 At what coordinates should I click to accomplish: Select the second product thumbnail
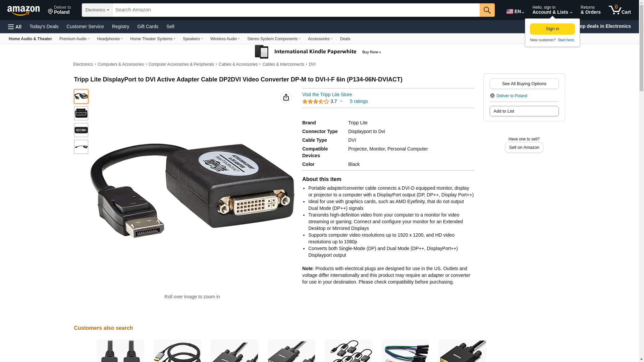pyautogui.click(x=81, y=113)
